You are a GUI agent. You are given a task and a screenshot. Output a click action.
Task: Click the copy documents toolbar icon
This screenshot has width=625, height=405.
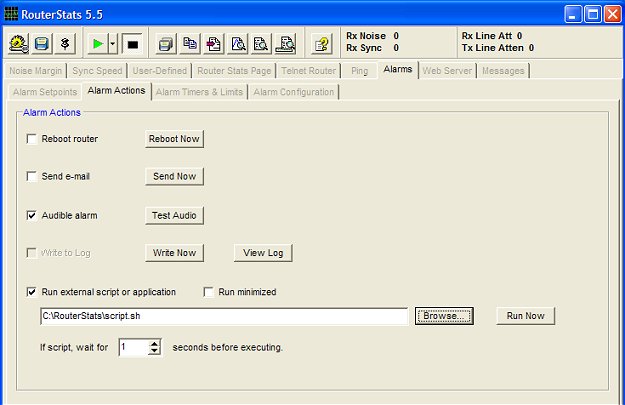[x=189, y=44]
